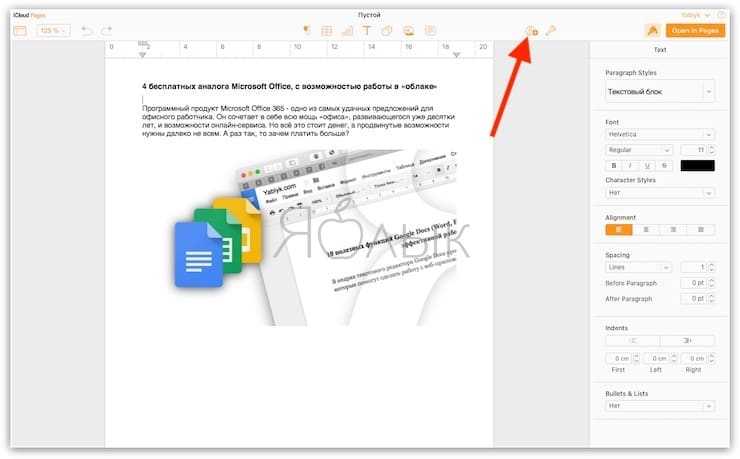740x459 pixels.
Task: Open the collaborate/share icon in toolbar
Action: (x=532, y=31)
